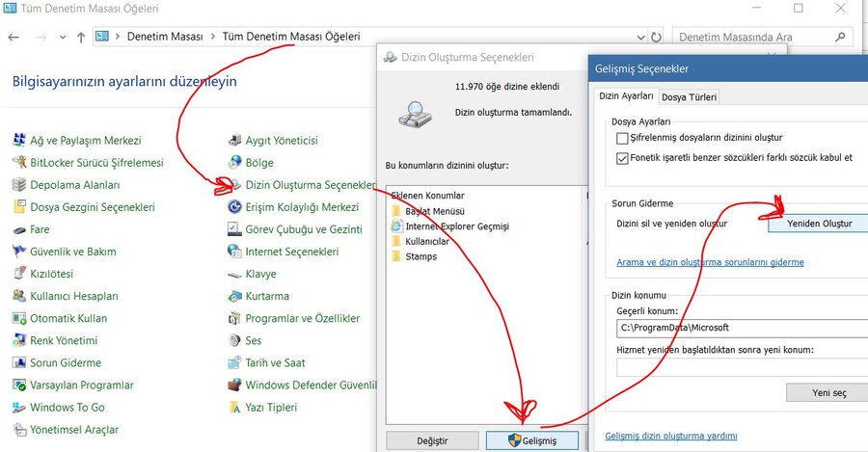Switch to the Dosya Türleri tab
This screenshot has height=452, width=868.
click(x=690, y=96)
